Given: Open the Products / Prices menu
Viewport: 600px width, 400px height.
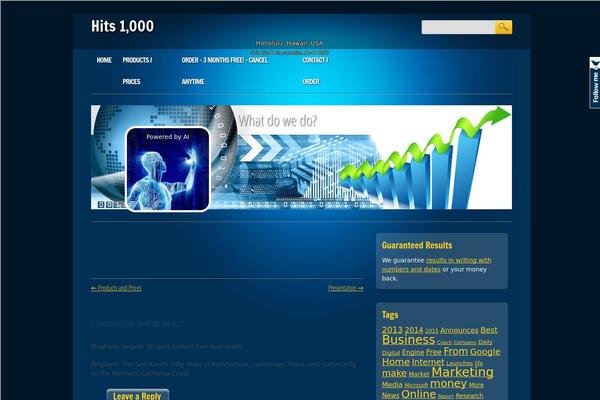Looking at the screenshot, I should point(137,71).
